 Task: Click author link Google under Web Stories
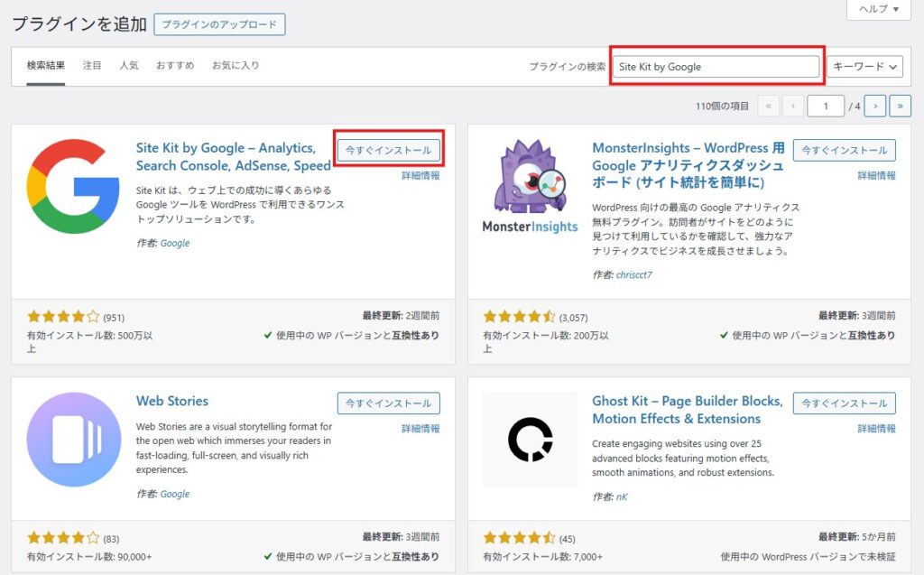[175, 494]
